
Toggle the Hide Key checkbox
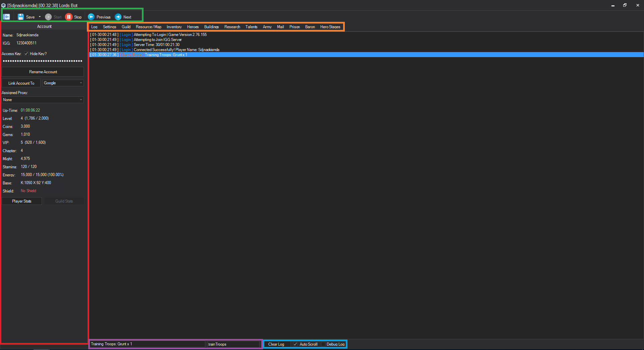[26, 54]
